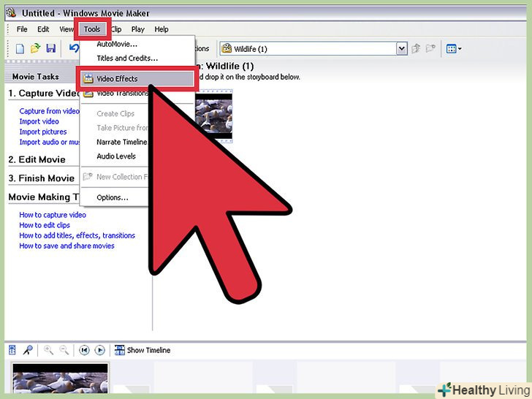
Task: Select the Wildlife clip thumbnail in collection
Action: [213, 115]
